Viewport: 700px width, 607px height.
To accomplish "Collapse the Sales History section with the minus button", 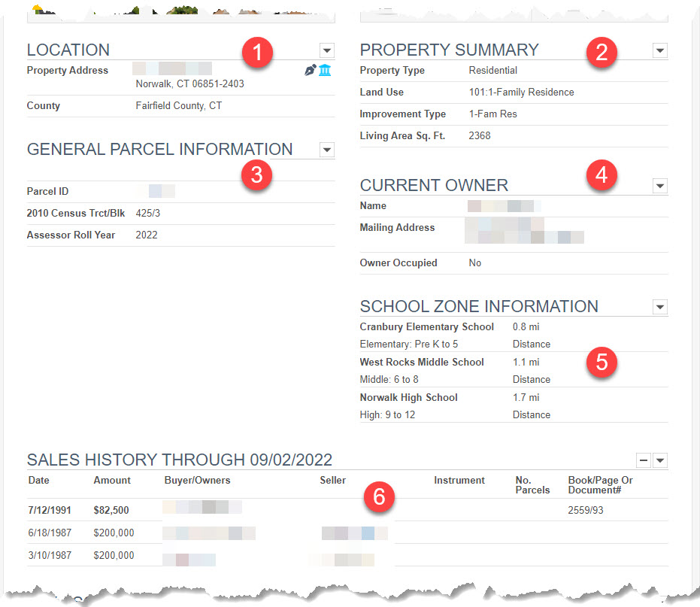I will [x=643, y=460].
